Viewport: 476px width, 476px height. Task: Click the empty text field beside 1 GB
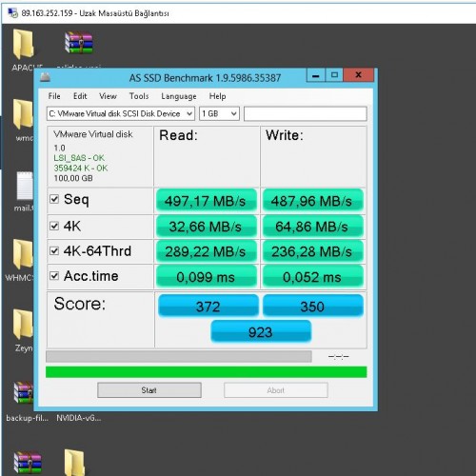tap(306, 113)
